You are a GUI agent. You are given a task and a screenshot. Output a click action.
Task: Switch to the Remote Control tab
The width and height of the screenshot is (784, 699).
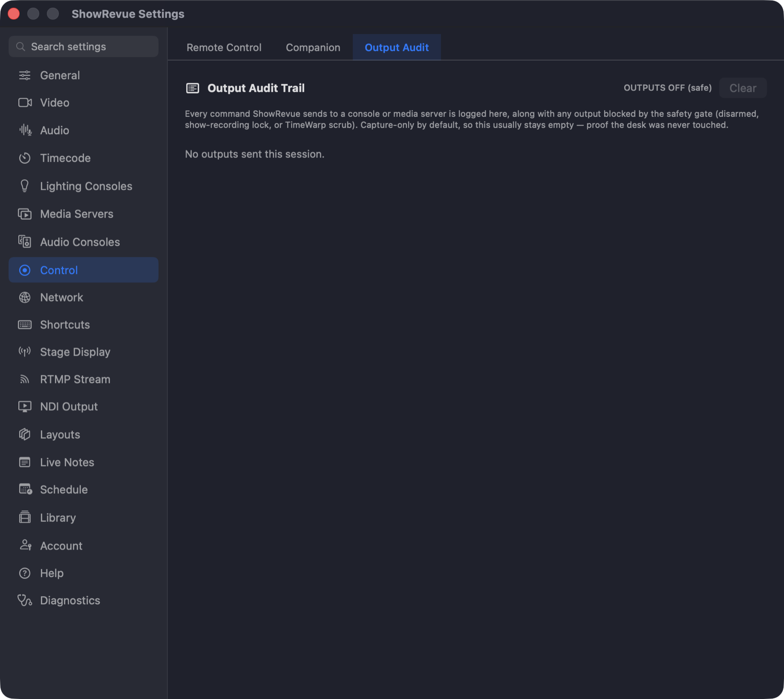click(224, 48)
